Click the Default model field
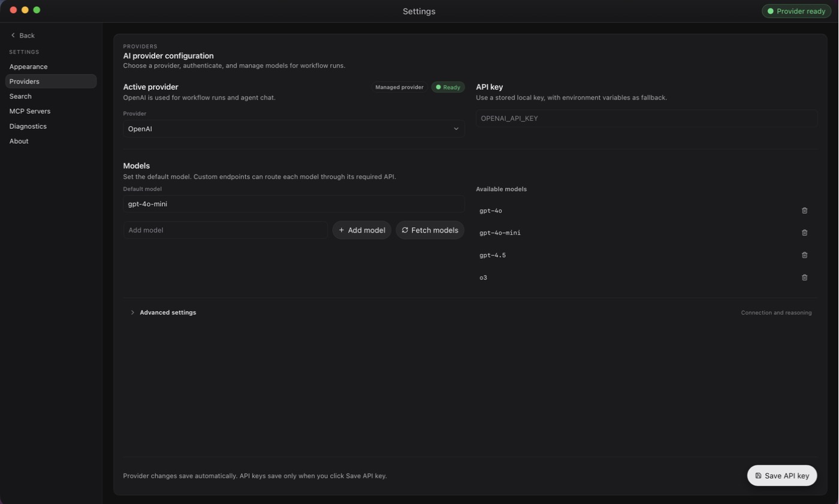 click(294, 204)
